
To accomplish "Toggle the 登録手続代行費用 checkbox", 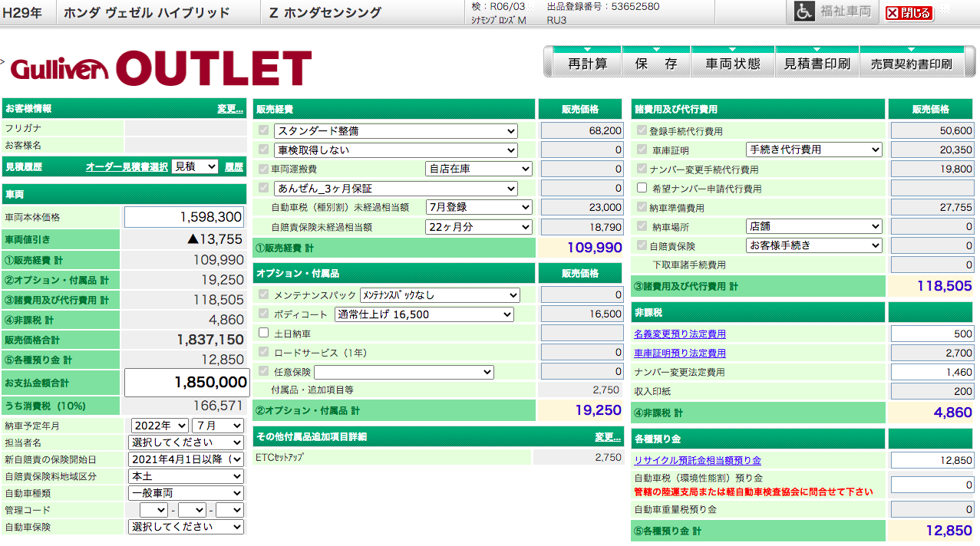I will [x=642, y=131].
